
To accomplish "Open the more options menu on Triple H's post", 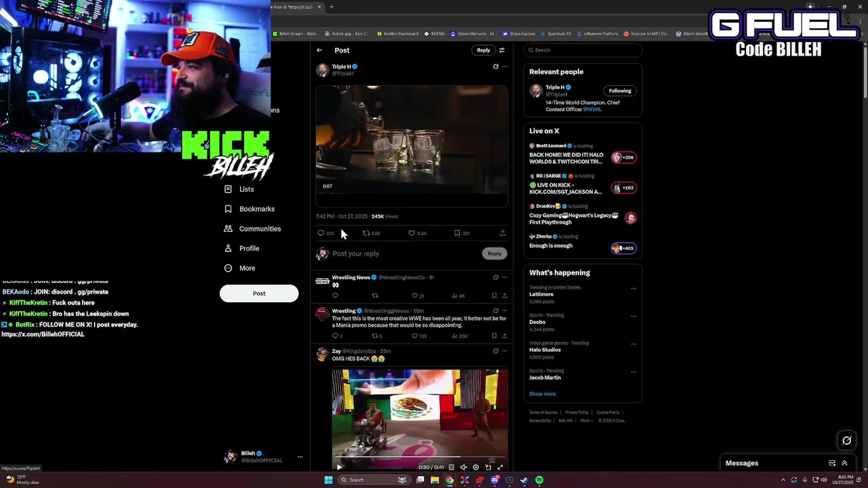I will [505, 66].
